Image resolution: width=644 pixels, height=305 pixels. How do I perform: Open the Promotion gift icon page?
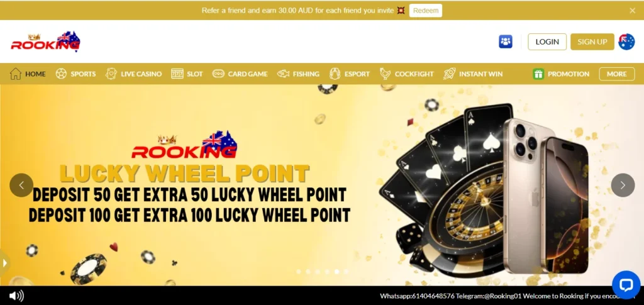coord(561,74)
